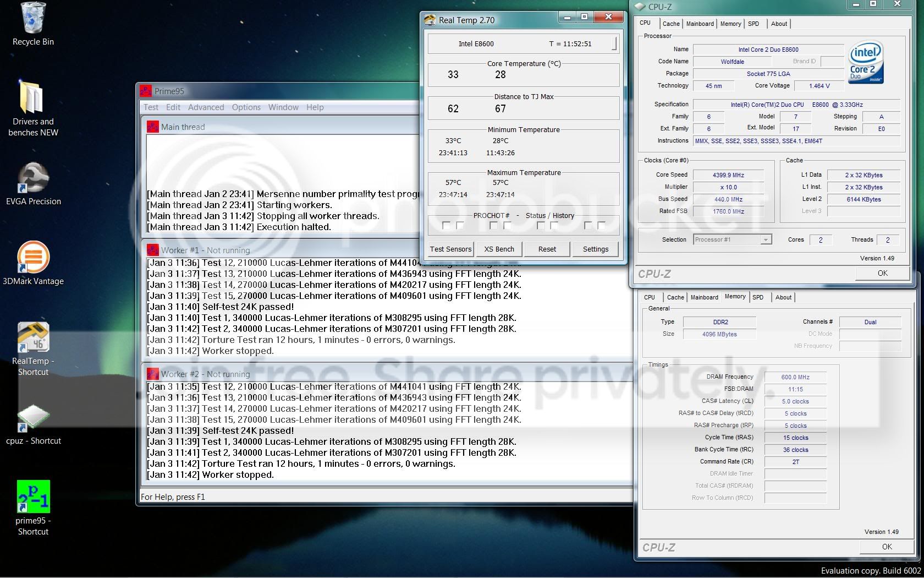Click OK in upper CPU-Z window

pos(882,273)
